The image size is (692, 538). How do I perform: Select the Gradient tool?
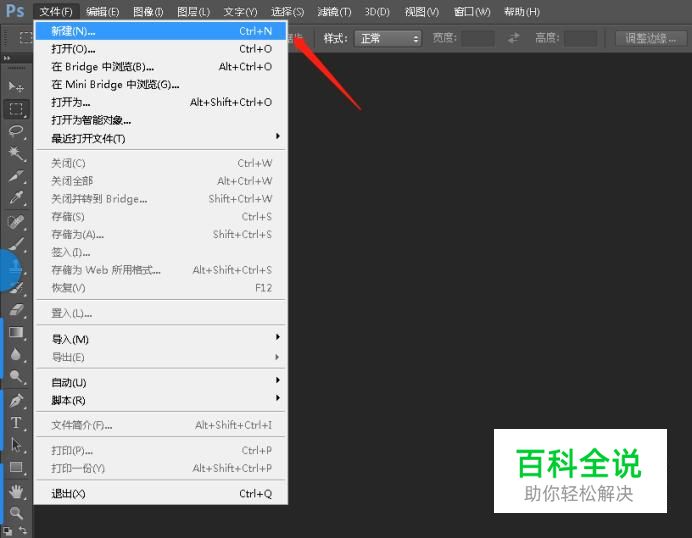[16, 332]
